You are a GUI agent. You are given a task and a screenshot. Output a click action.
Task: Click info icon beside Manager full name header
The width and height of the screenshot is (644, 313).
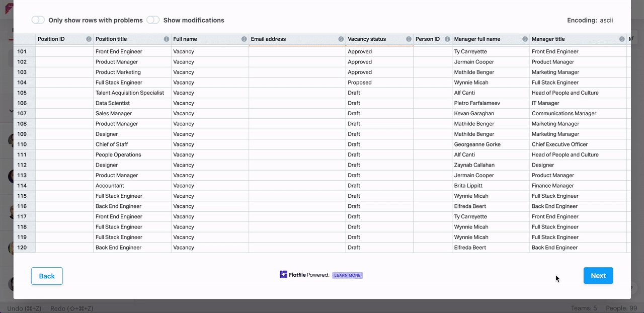[x=525, y=39]
